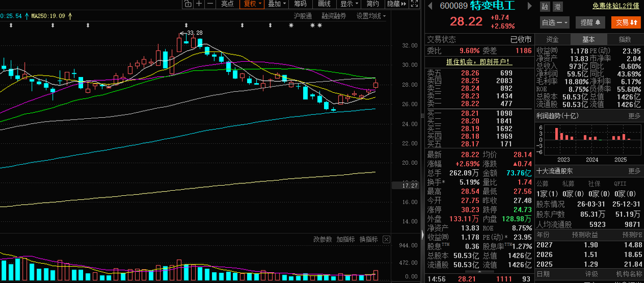
Task: Click the lock icon in chart toolbar
Action: 188,4
